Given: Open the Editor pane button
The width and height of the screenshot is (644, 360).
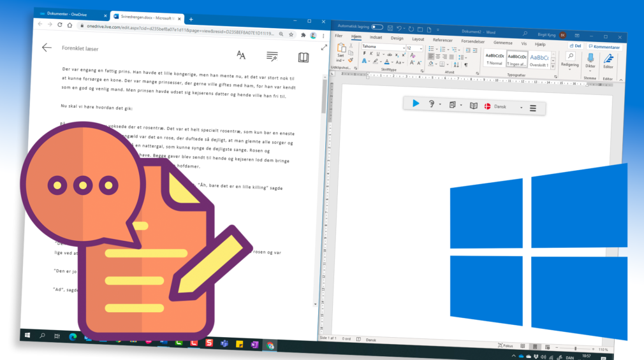Looking at the screenshot, I should [608, 61].
